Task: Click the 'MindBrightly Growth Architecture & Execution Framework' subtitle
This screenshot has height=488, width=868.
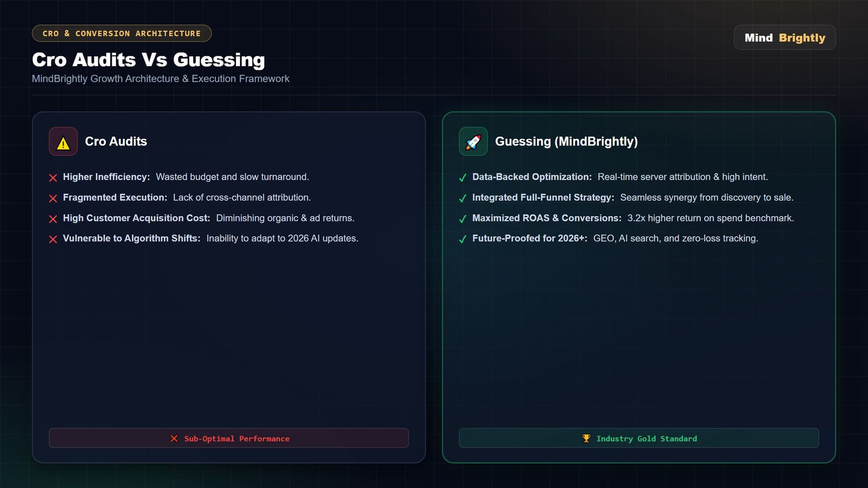Action: (x=161, y=79)
